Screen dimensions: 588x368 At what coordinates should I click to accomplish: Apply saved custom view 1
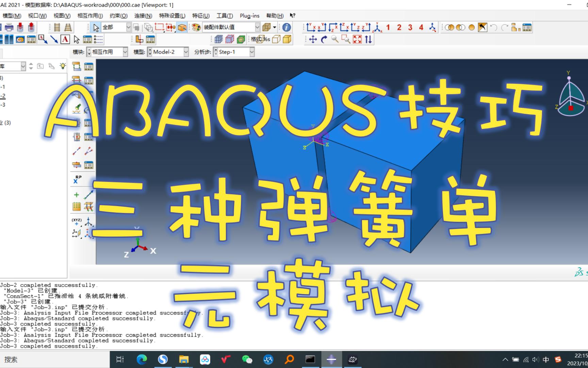point(388,27)
